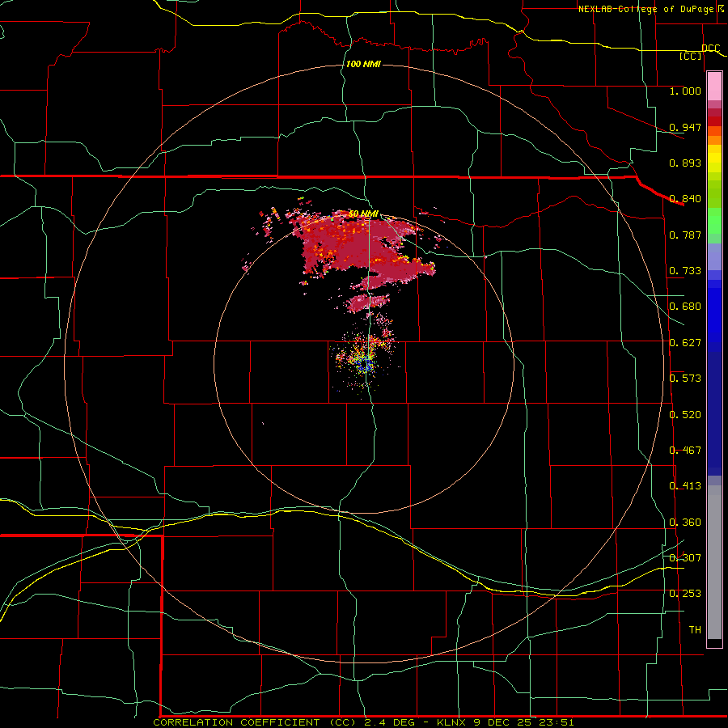Click the 0.840 color scale value

[685, 199]
